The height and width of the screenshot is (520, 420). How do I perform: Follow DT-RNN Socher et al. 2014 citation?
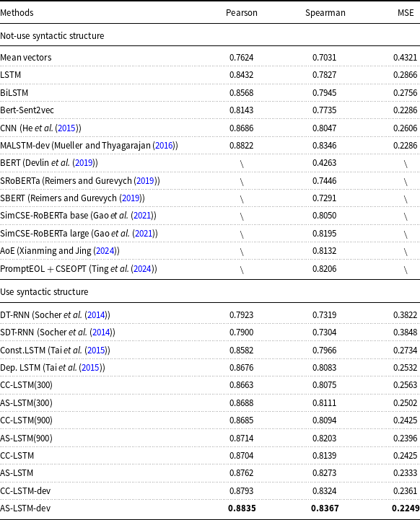(96, 314)
